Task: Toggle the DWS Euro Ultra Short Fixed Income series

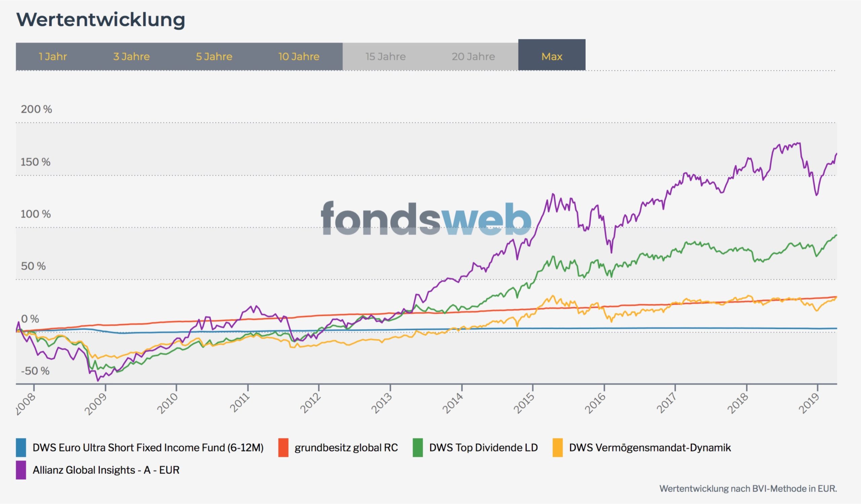Action: point(148,448)
